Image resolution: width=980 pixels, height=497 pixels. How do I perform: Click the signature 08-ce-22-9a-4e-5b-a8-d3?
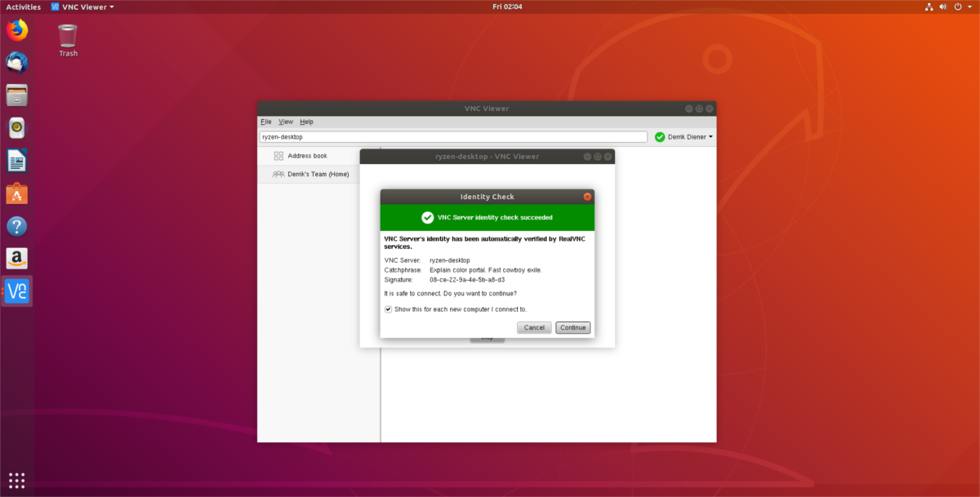pos(467,279)
